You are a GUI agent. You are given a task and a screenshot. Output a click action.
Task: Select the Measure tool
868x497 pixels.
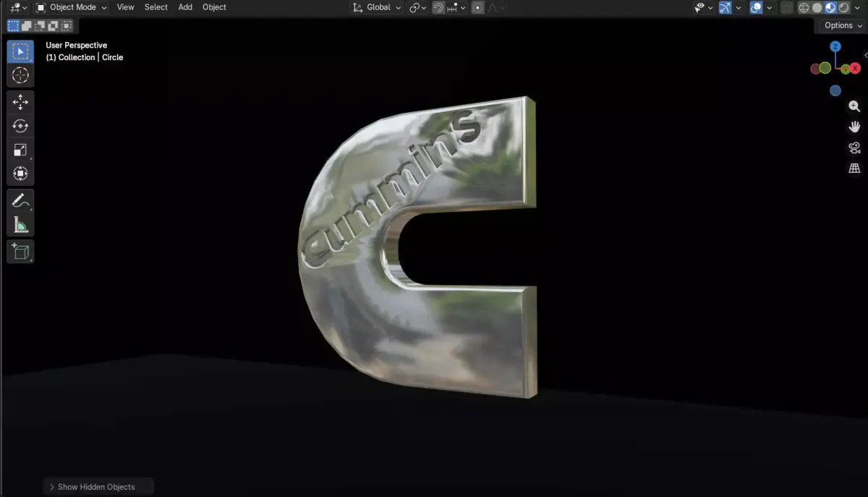[x=20, y=224]
